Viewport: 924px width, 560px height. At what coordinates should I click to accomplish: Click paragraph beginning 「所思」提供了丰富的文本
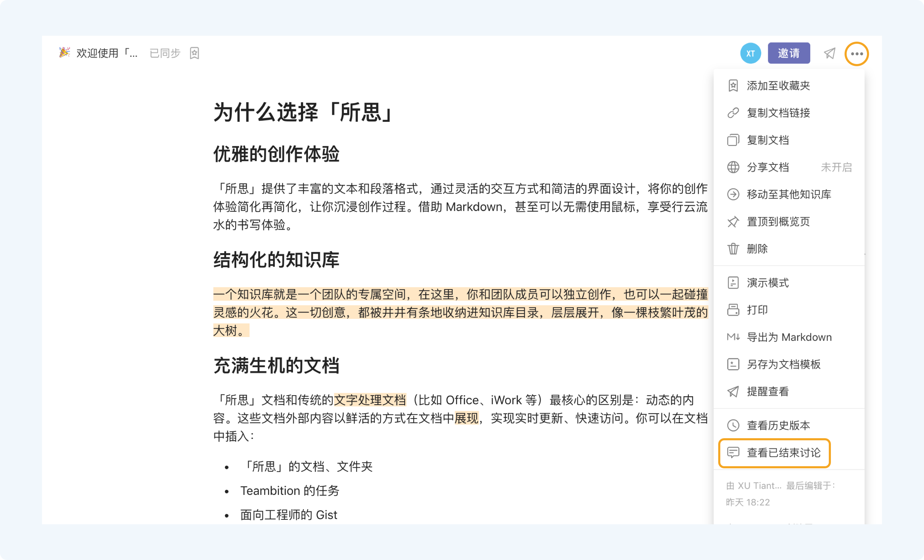coord(461,206)
